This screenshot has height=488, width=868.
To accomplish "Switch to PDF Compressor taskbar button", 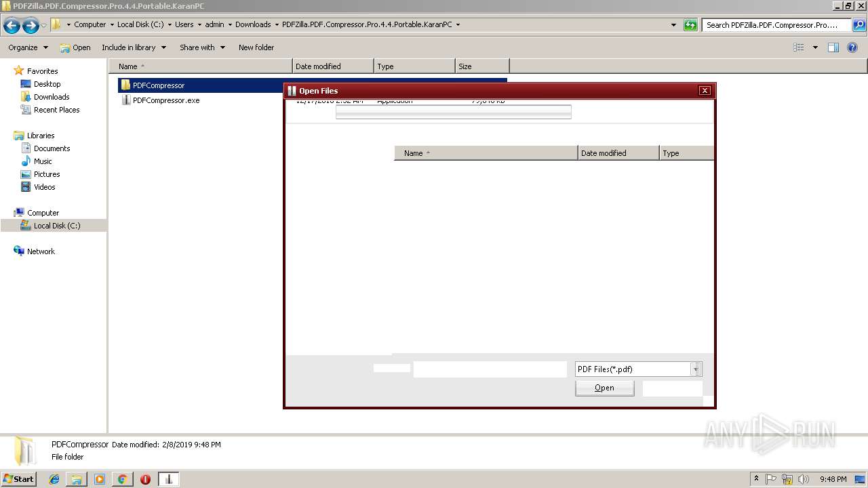I will click(169, 479).
